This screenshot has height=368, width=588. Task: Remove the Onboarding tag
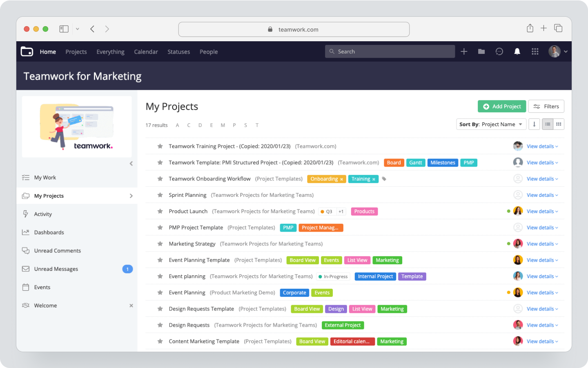[x=341, y=179]
